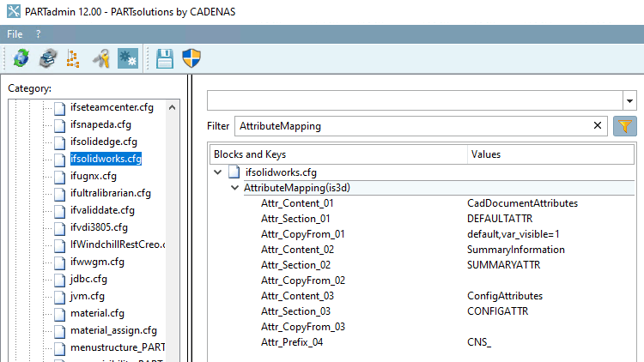Click the keys license icon
This screenshot has width=644, height=362.
point(100,58)
